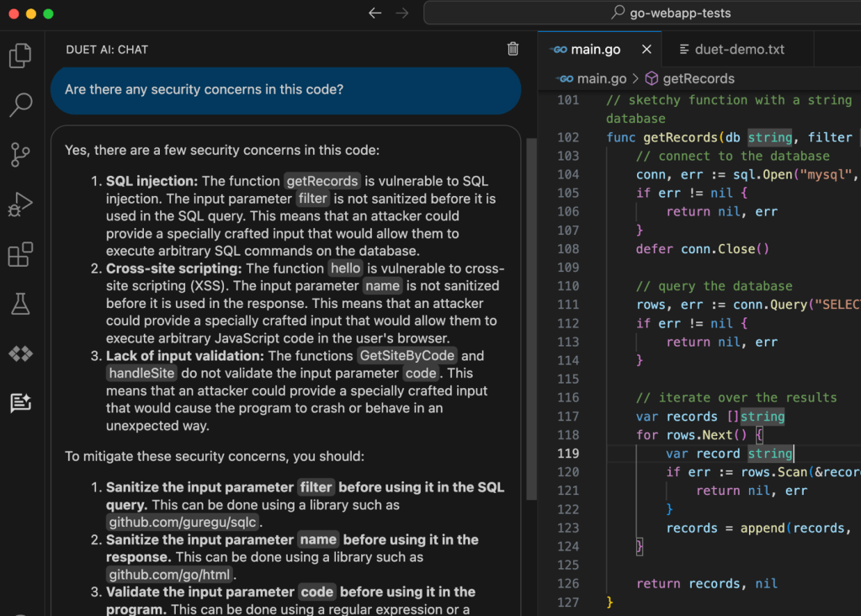Clear chat with the trash icon

pos(513,50)
